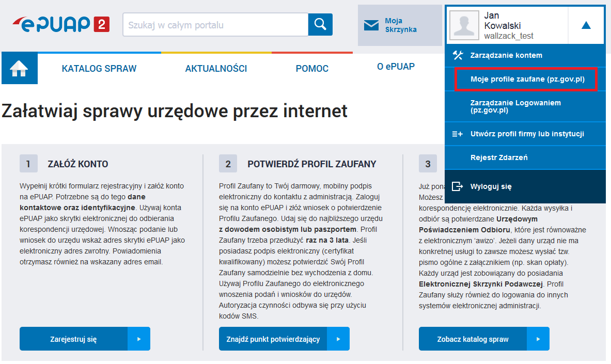Open Rejestr Zdarzeń menu entry

pyautogui.click(x=525, y=157)
